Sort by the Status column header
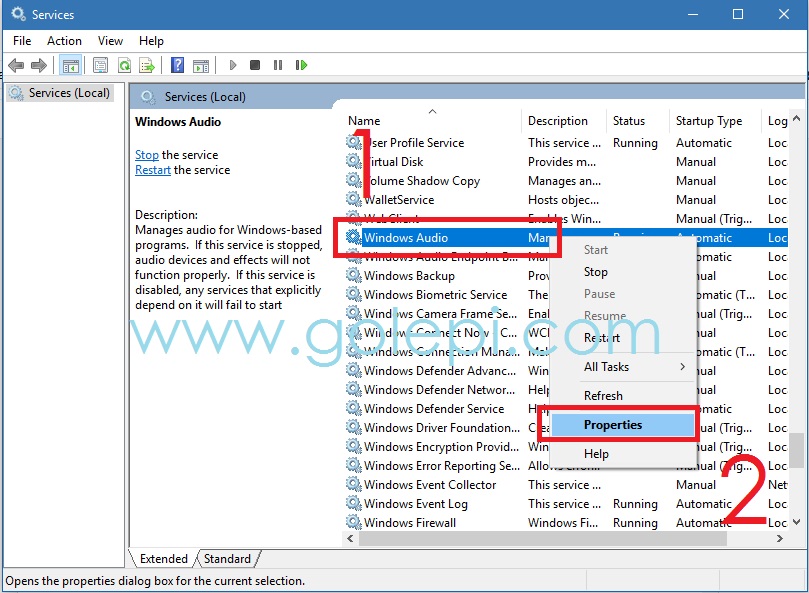The image size is (809, 593). pyautogui.click(x=638, y=120)
